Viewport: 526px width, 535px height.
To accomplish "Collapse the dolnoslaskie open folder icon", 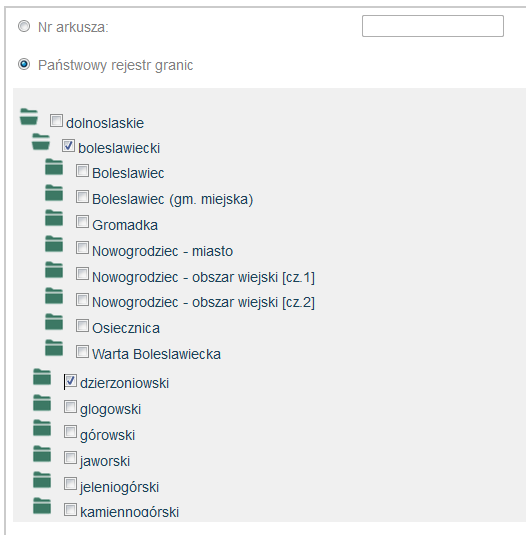I will (x=29, y=117).
